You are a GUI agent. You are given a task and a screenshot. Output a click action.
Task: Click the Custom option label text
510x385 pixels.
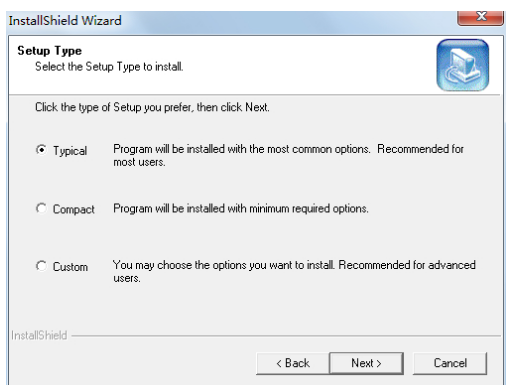(x=70, y=267)
